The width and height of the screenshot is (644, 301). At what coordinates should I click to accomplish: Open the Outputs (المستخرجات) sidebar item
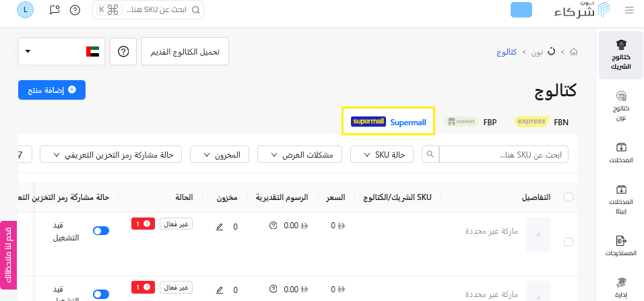tap(620, 246)
